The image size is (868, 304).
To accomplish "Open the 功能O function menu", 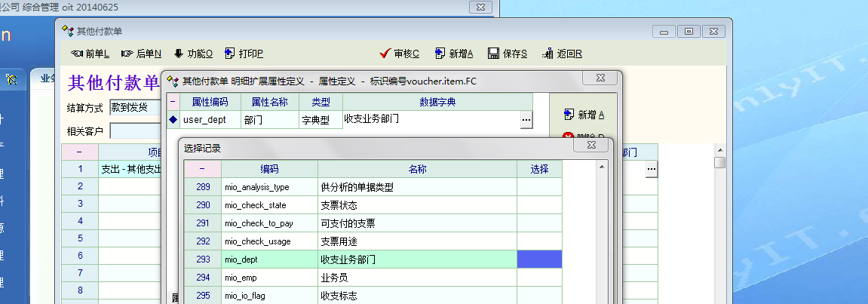I will pyautogui.click(x=179, y=54).
